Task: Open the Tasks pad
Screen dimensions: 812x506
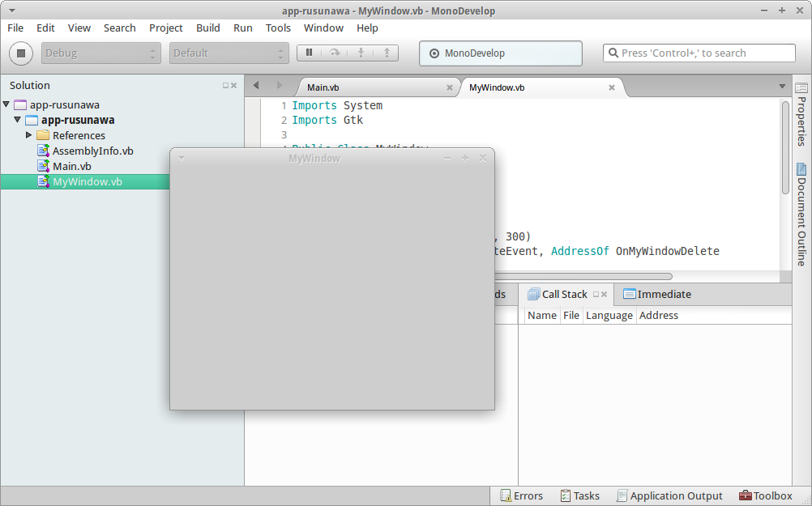Action: tap(580, 495)
